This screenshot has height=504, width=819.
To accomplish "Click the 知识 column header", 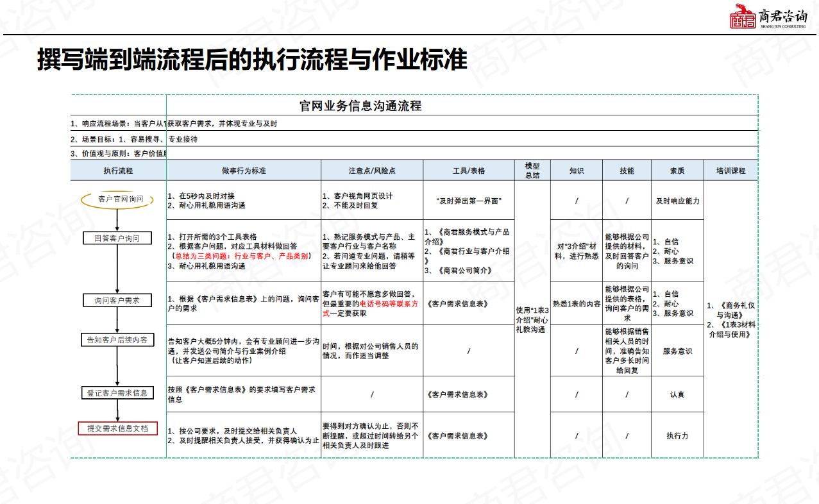I will click(x=577, y=171).
